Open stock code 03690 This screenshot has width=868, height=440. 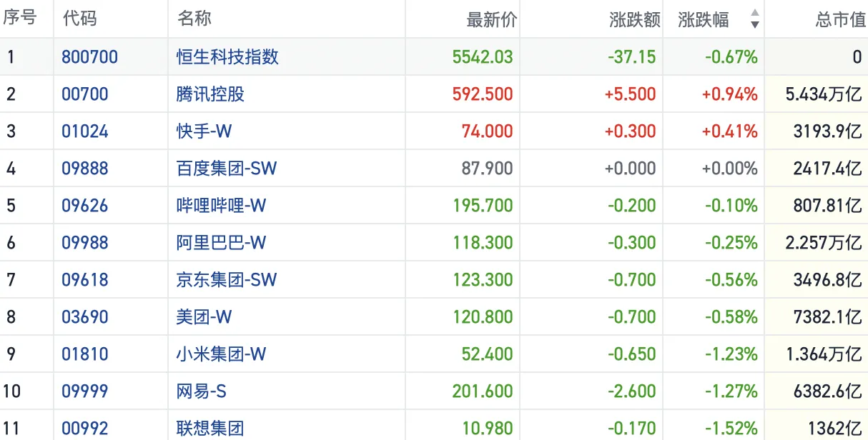point(85,317)
